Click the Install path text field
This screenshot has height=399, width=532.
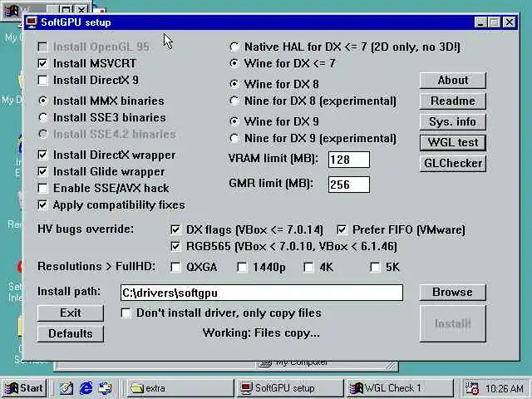pos(262,293)
